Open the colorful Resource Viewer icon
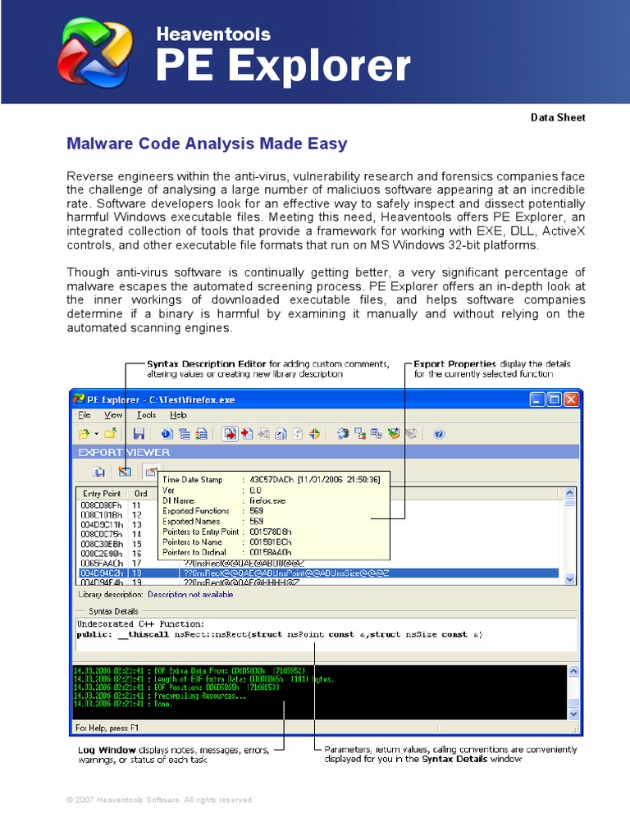This screenshot has width=630, height=840. [x=314, y=434]
